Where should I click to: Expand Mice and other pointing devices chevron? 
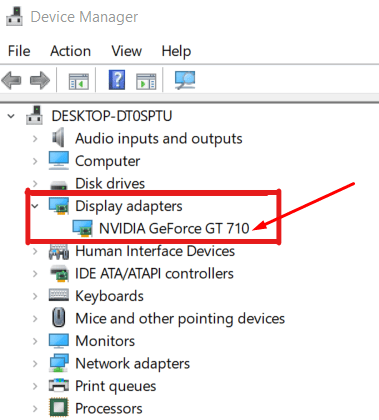point(35,319)
